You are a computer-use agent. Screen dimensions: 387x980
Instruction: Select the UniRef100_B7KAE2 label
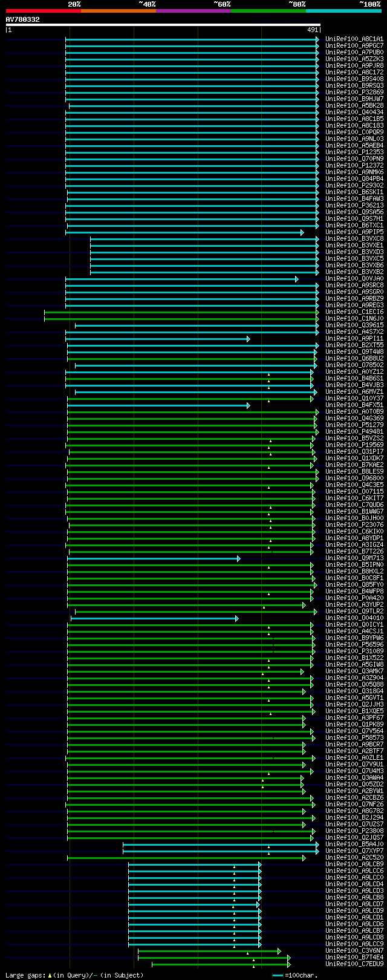click(x=354, y=465)
